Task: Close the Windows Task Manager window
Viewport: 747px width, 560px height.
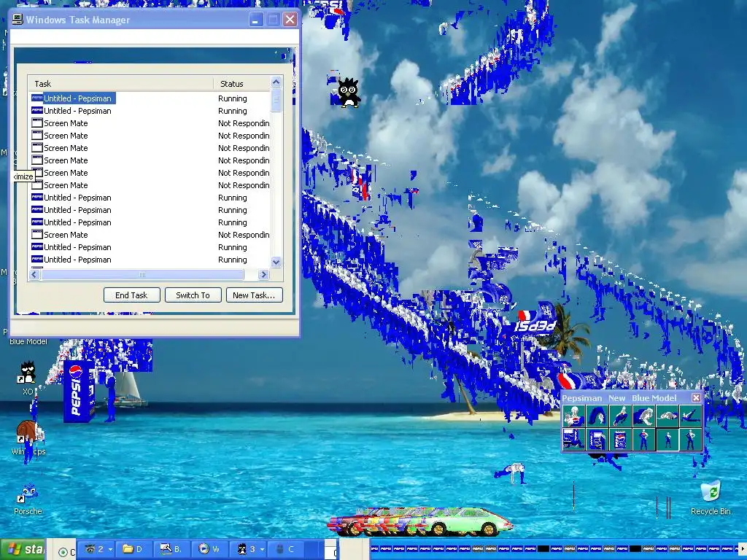Action: point(290,20)
